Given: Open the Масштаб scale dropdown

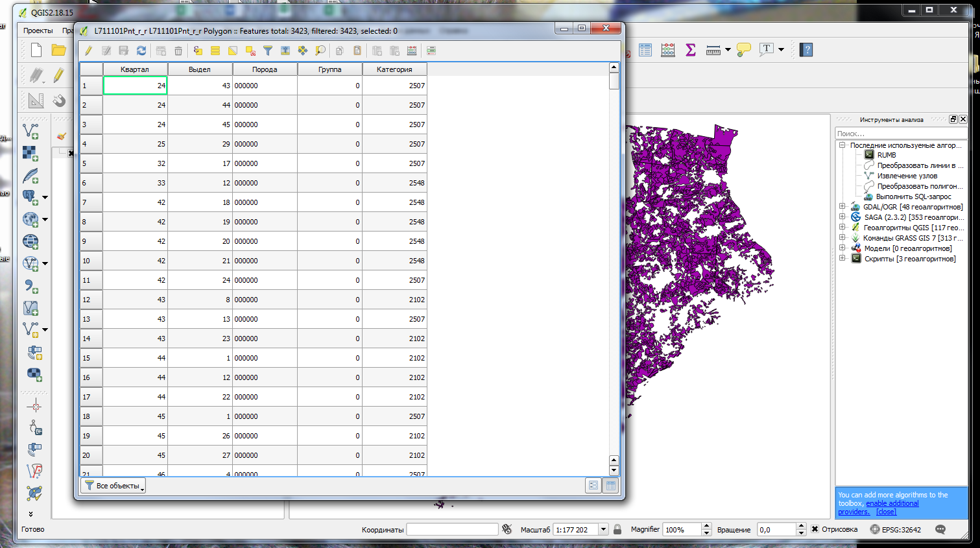Looking at the screenshot, I should click(603, 529).
